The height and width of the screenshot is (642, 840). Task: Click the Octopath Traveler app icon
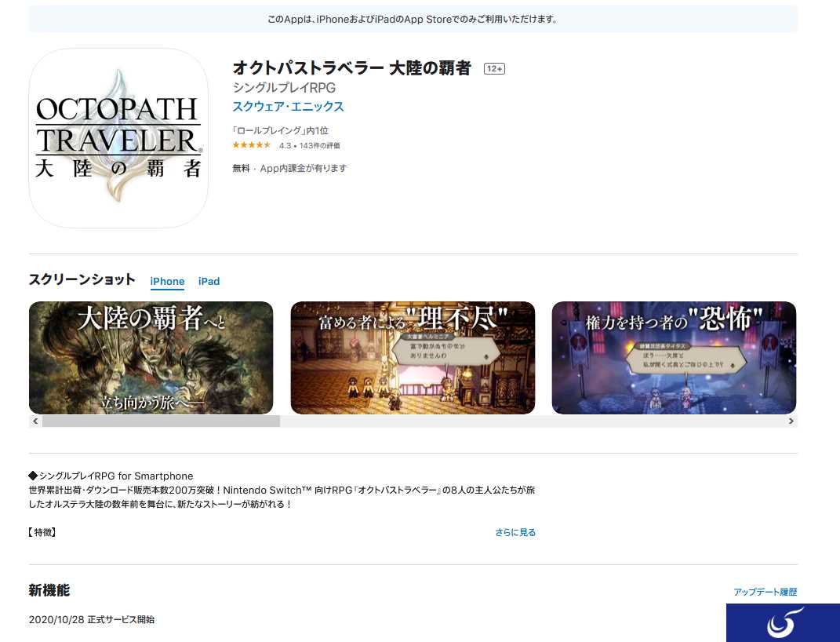click(x=118, y=138)
